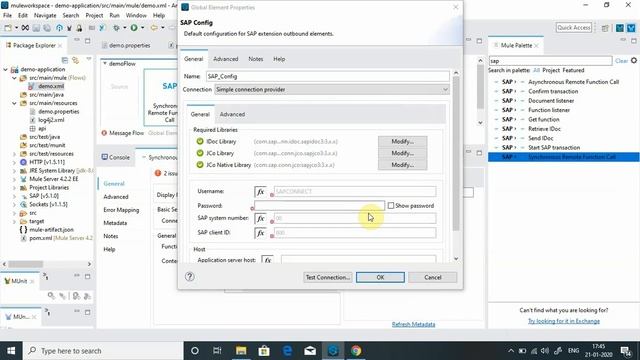
Task: Click the Mule Palette search box
Action: pyautogui.click(x=550, y=61)
